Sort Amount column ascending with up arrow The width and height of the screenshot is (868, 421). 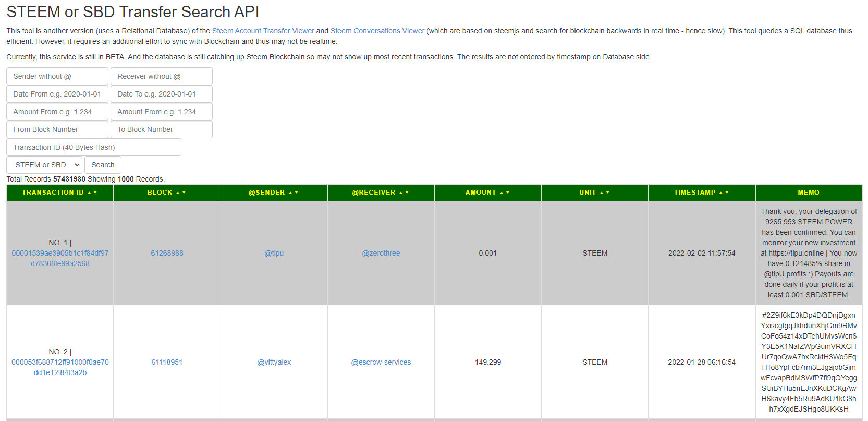point(502,193)
